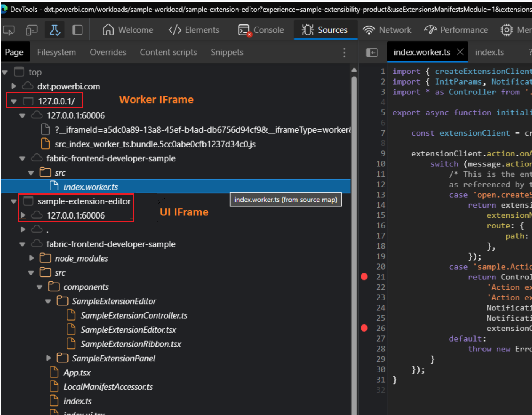Open the more options kebab menu
The width and height of the screenshot is (532, 415).
(x=344, y=53)
